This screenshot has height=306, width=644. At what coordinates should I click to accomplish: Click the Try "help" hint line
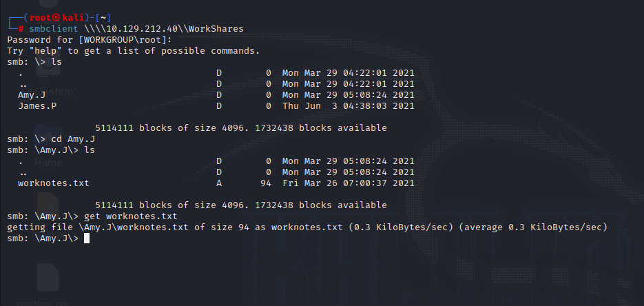tap(134, 51)
